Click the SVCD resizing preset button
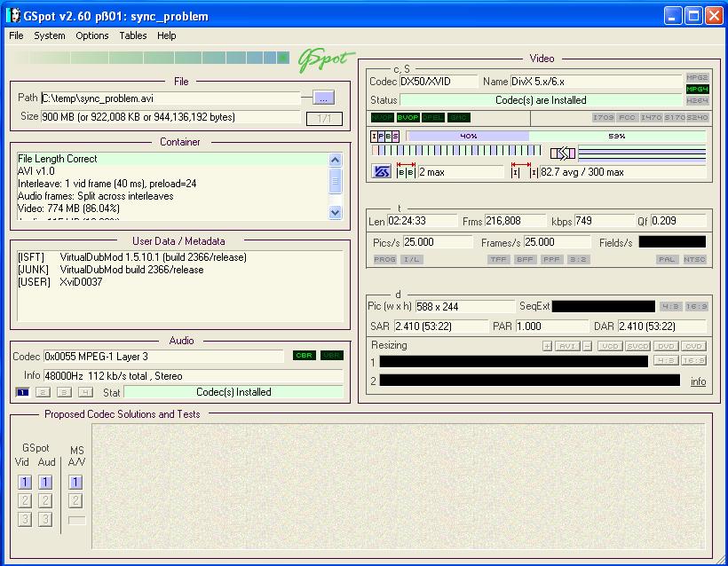Screen dimensions: 728x566 pos(637,346)
